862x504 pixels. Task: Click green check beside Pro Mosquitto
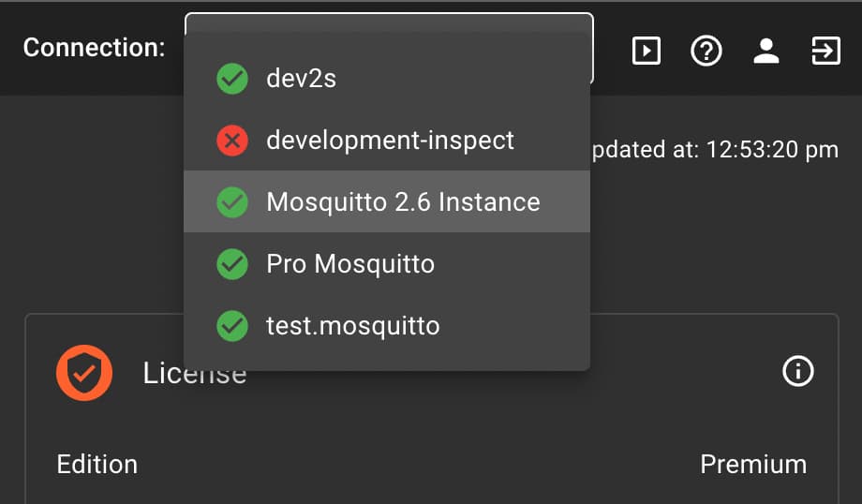tap(232, 264)
